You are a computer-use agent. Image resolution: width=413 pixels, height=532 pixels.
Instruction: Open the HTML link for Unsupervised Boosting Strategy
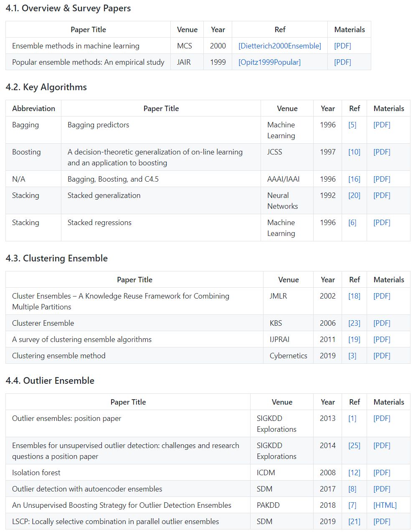385,505
